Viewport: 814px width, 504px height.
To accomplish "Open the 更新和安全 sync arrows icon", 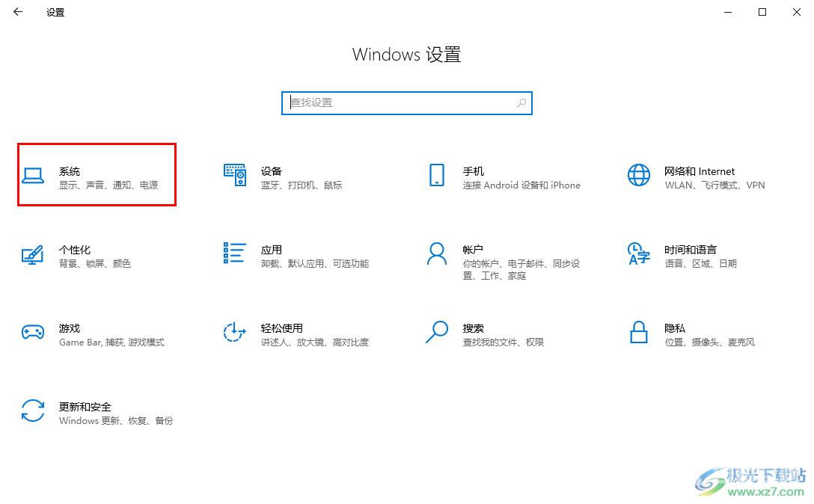I will [x=33, y=411].
